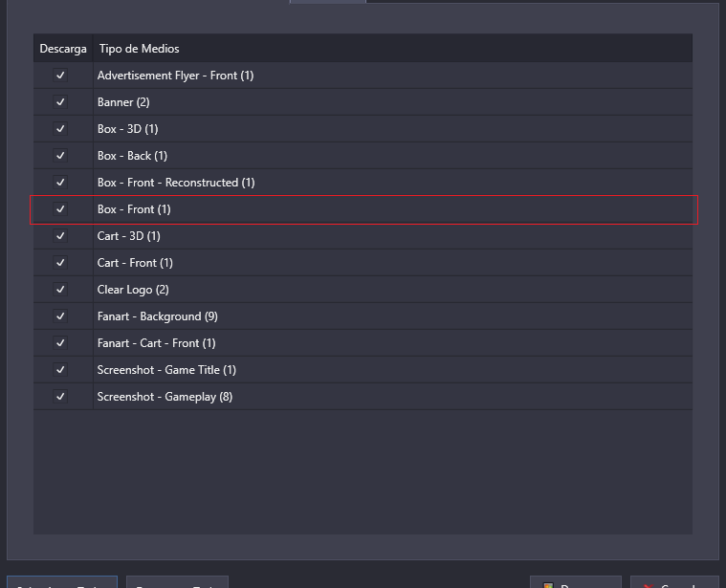Screen dimensions: 726x588
Task: Click the select-all button at bottom left
Action: click(62, 582)
